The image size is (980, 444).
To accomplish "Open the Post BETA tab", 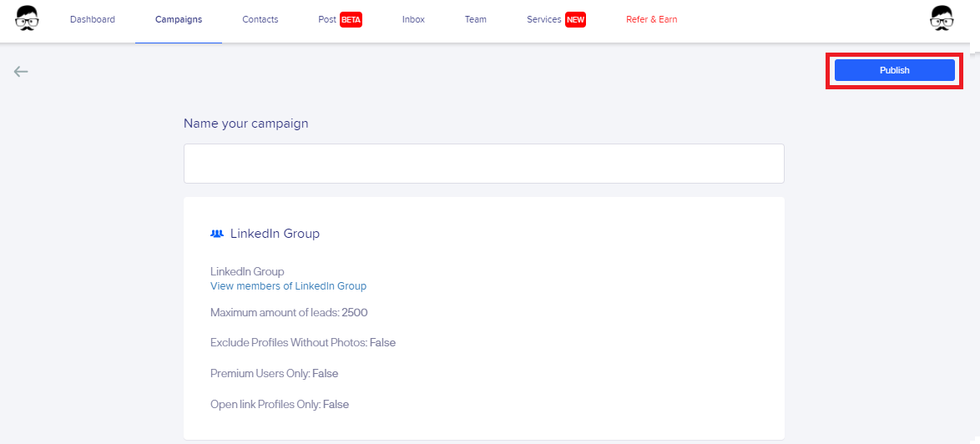I will pyautogui.click(x=340, y=19).
